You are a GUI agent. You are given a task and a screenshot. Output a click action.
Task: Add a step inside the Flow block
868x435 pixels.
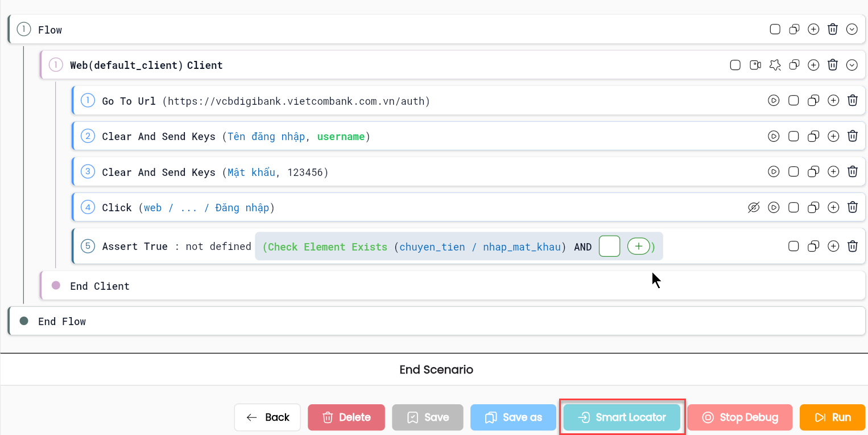[x=814, y=30]
